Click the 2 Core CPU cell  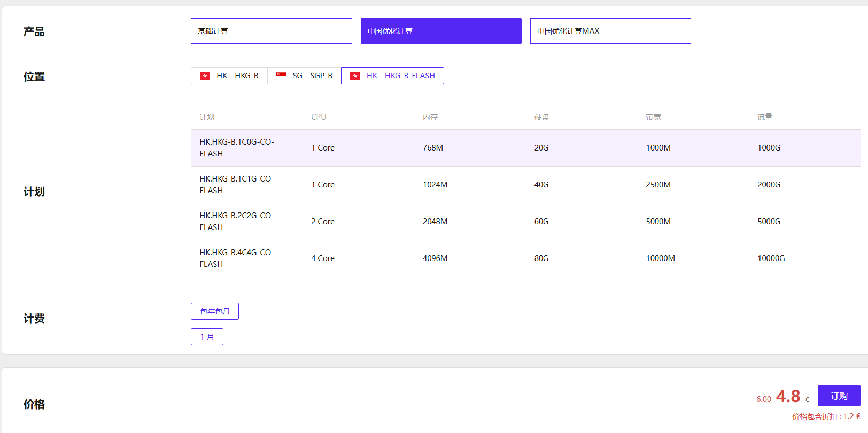[323, 222]
